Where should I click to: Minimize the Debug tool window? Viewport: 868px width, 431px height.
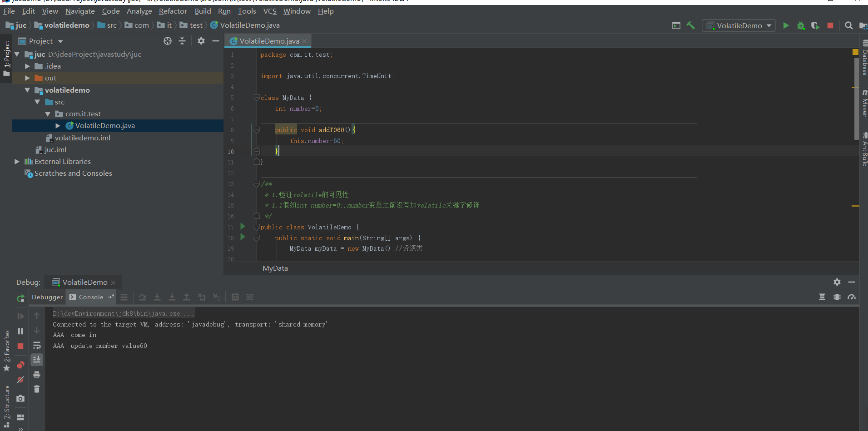(x=852, y=282)
